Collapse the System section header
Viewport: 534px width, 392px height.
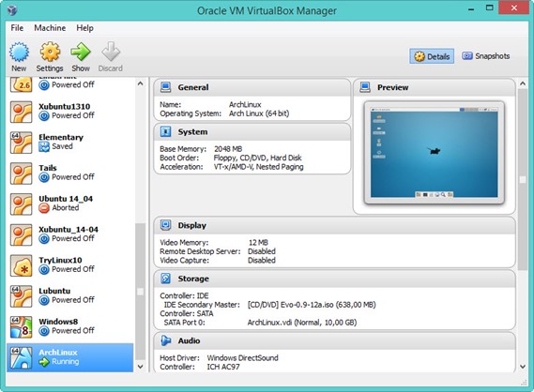tap(252, 131)
